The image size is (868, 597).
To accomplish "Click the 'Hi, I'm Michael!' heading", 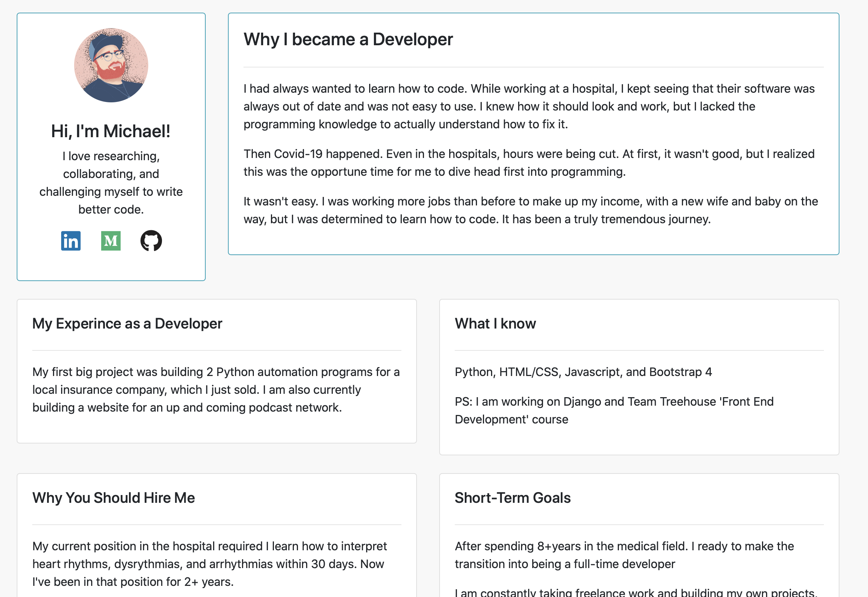I will [x=111, y=131].
